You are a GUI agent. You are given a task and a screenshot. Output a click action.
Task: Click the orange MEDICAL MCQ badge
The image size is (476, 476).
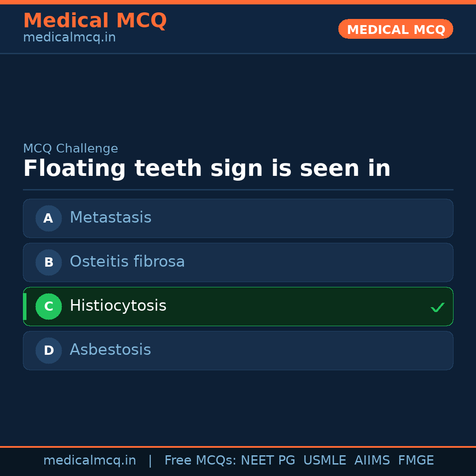(395, 29)
